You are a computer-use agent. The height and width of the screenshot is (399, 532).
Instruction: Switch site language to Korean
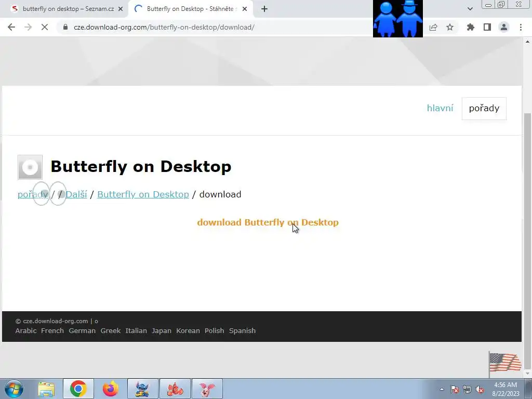point(188,331)
